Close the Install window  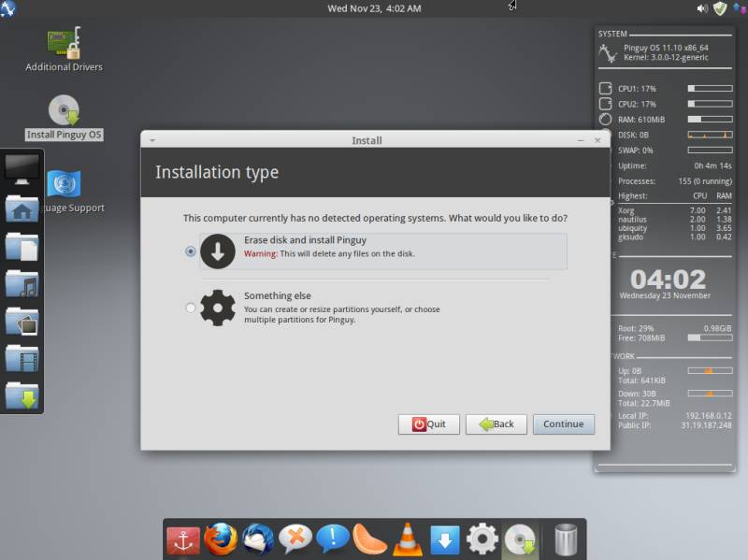pos(597,140)
